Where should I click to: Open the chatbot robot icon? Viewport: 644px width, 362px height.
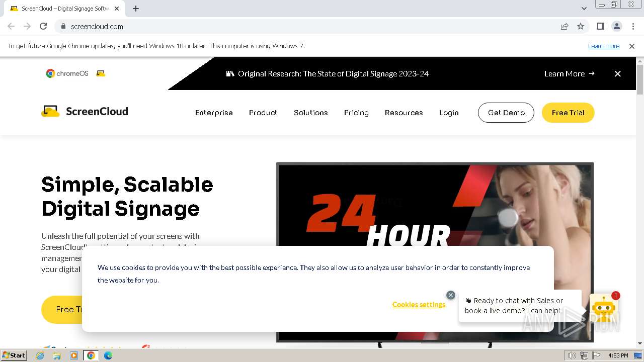pyautogui.click(x=603, y=308)
